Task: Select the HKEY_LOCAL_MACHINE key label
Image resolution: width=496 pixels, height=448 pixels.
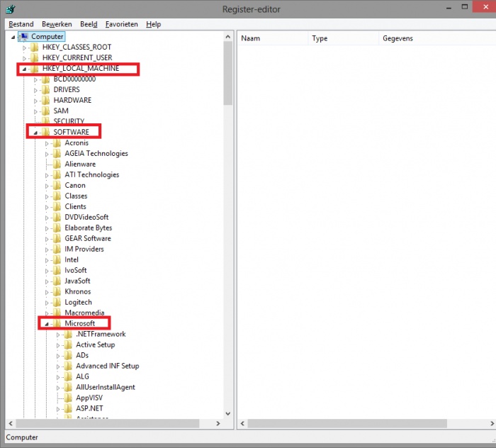Action: coord(81,68)
